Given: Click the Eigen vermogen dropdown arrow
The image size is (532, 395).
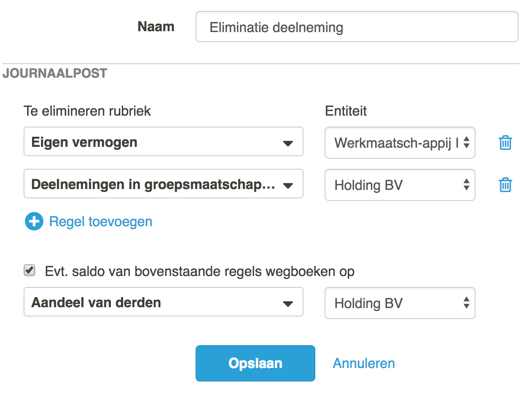Looking at the screenshot, I should coord(288,143).
